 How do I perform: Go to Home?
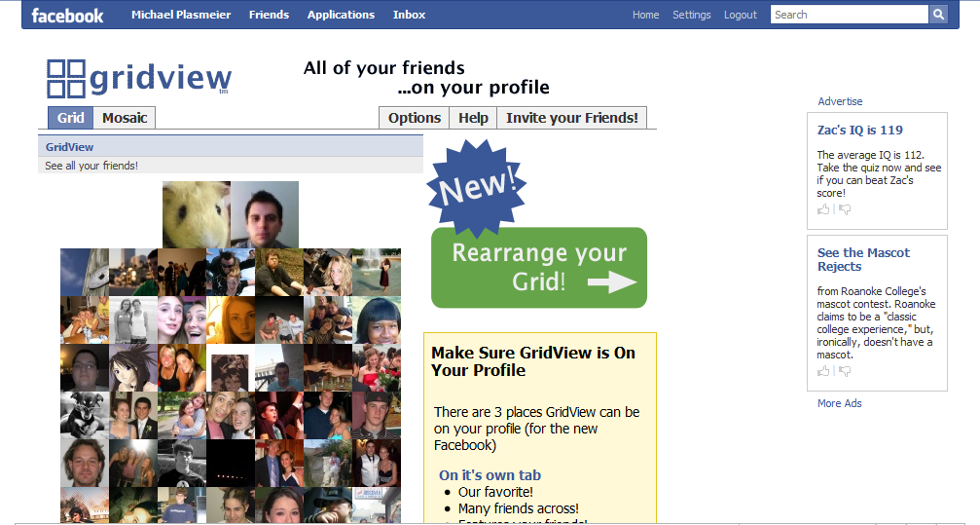(x=645, y=15)
